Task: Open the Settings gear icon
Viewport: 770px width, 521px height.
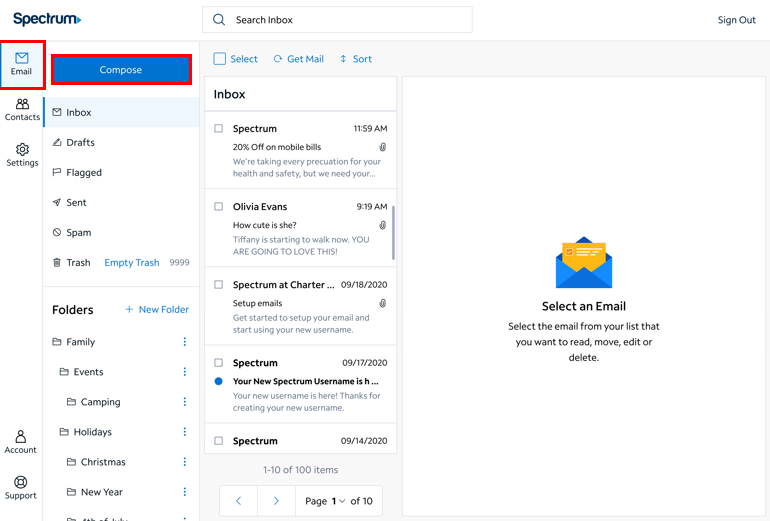Action: pos(22,151)
